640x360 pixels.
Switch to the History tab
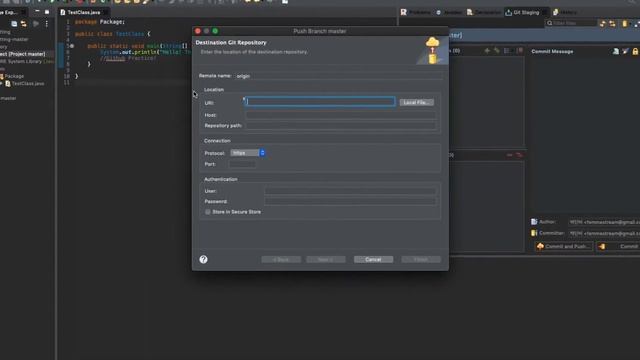[565, 13]
